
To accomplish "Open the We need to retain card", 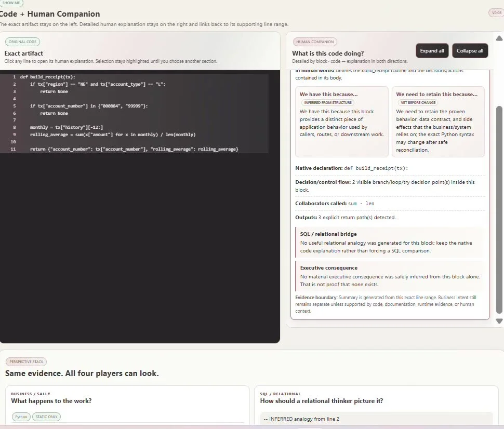I will tap(438, 122).
